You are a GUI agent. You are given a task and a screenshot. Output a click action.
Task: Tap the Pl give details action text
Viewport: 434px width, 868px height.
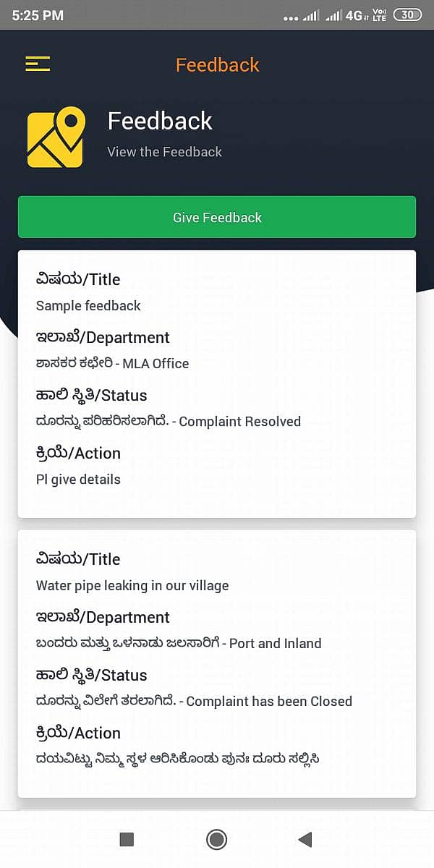pyautogui.click(x=78, y=479)
